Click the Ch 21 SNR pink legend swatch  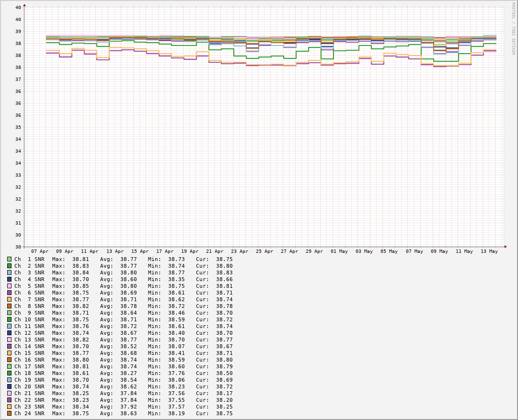pyautogui.click(x=9, y=393)
